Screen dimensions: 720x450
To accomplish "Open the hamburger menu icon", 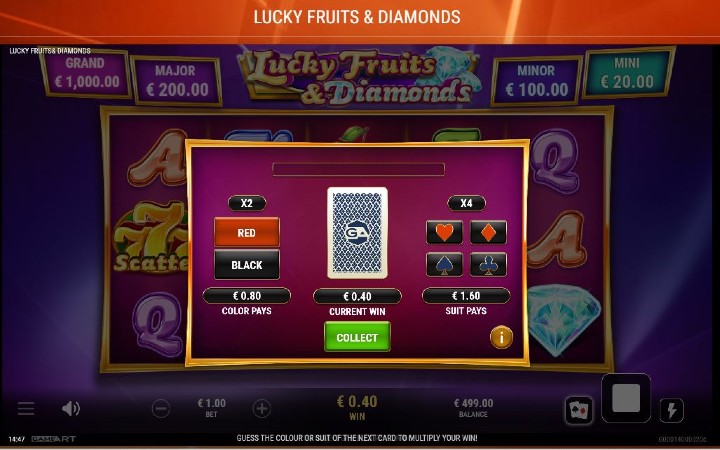I will click(26, 408).
